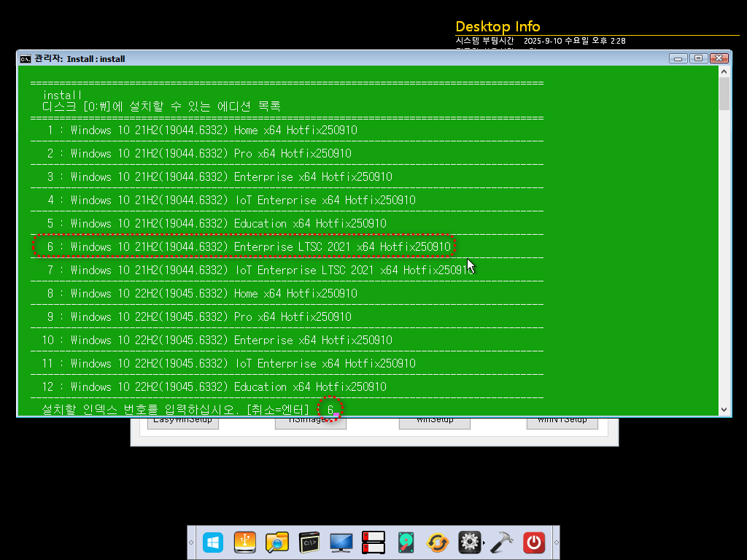747x560 pixels.
Task: Click the console scrollbar up arrow
Action: click(x=724, y=71)
